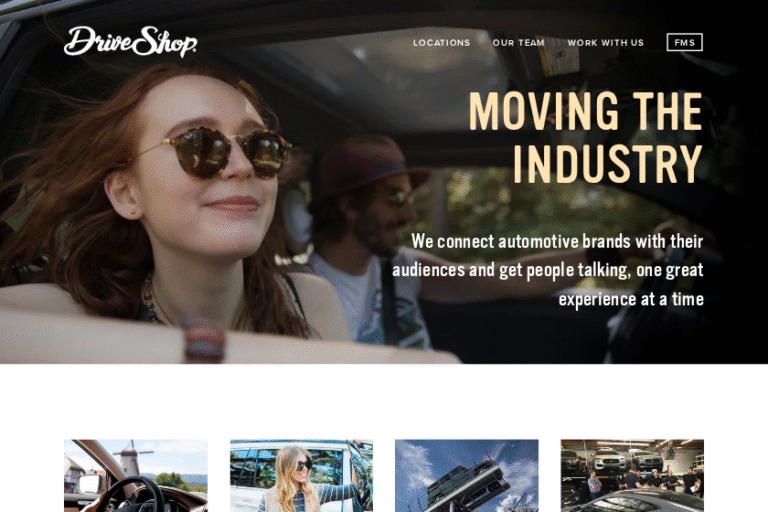
Task: Click the 'experience at a time' text line
Action: [x=631, y=299]
